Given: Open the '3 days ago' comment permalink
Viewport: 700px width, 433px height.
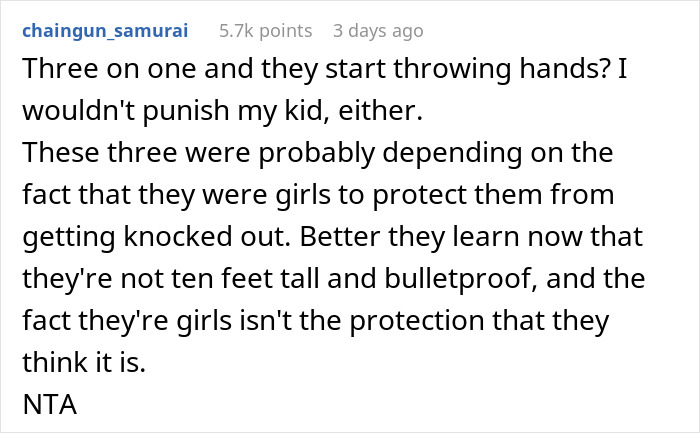Looking at the screenshot, I should pyautogui.click(x=378, y=31).
